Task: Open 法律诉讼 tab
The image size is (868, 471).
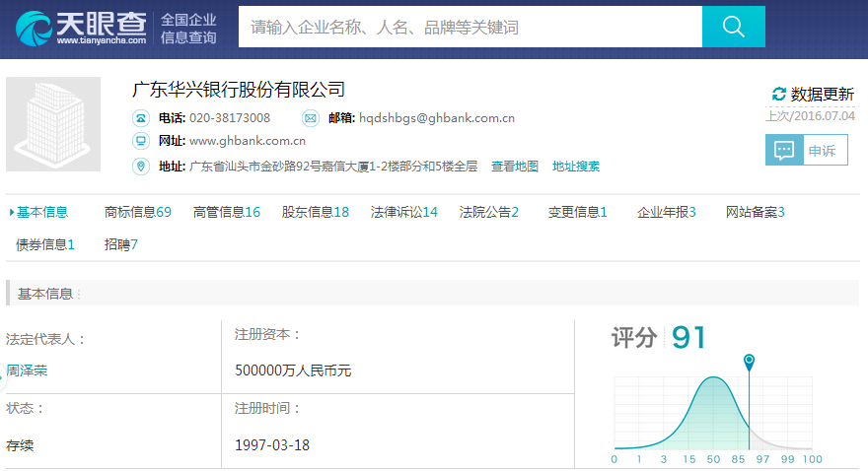Action: click(x=403, y=212)
